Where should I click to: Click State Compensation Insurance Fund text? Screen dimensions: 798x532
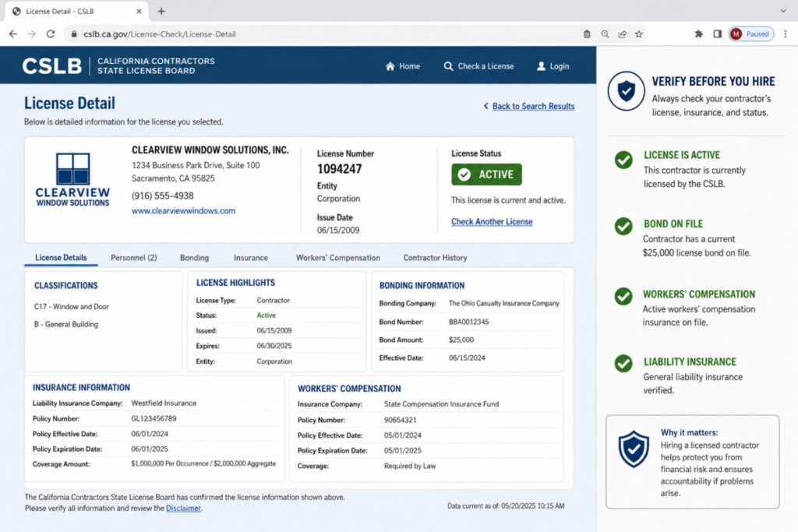(x=441, y=404)
